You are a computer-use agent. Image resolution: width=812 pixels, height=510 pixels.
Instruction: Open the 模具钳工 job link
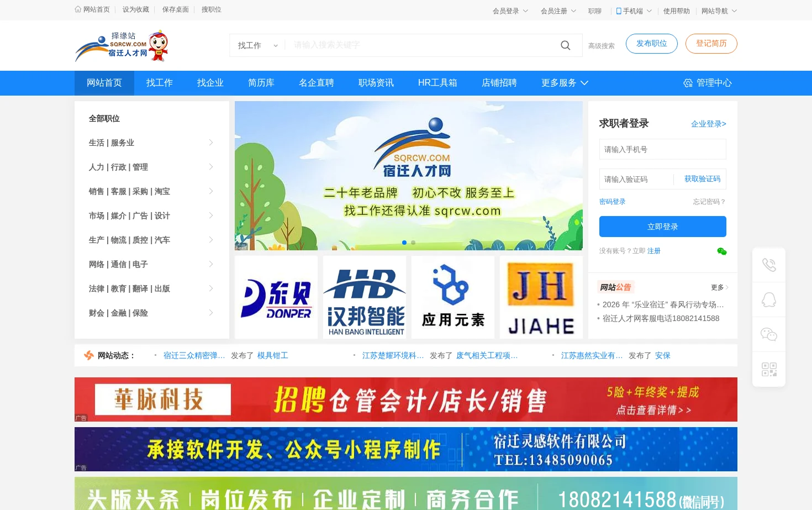point(273,355)
